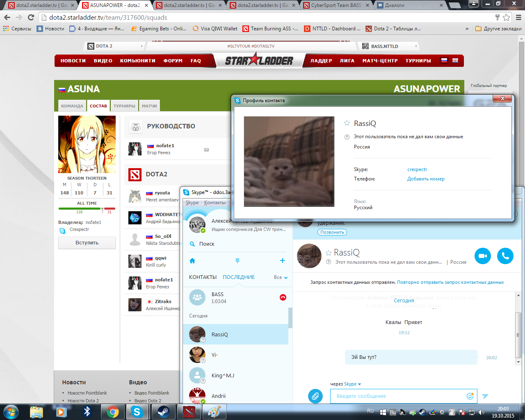Screen dimensions: 525x420
Task: Open the DOTA 2 game selector dropdown
Action: 115,46
